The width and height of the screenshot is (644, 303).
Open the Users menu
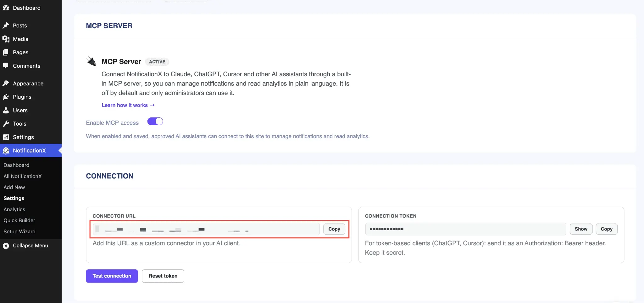click(x=31, y=111)
